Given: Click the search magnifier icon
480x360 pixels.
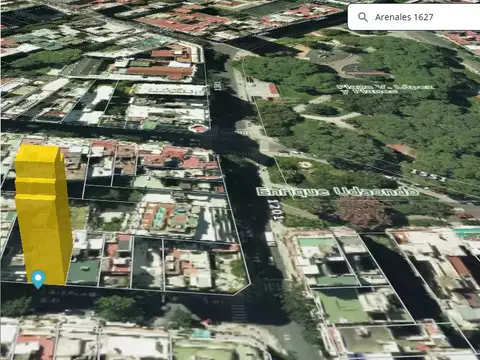Looking at the screenshot, I should click(x=363, y=17).
